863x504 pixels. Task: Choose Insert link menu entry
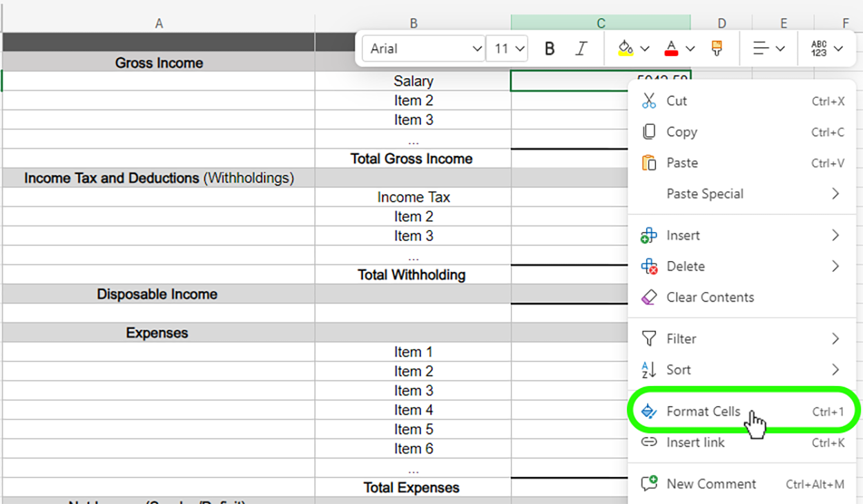pos(742,443)
